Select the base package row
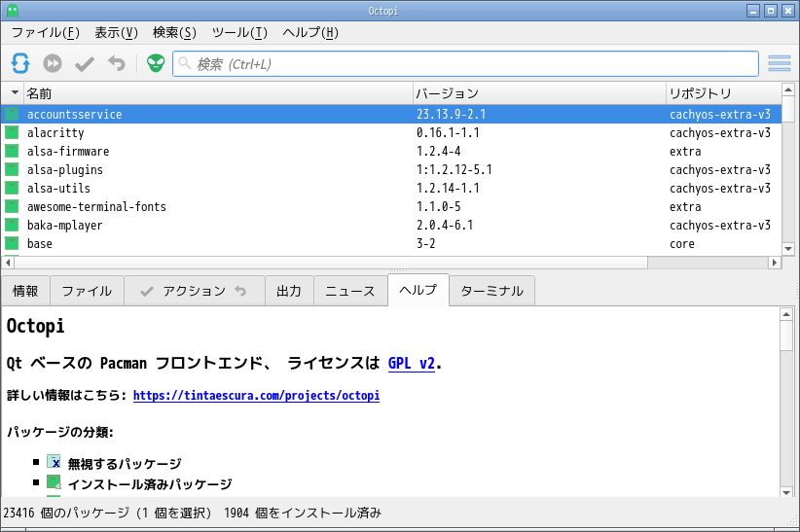This screenshot has width=800, height=532. click(391, 243)
